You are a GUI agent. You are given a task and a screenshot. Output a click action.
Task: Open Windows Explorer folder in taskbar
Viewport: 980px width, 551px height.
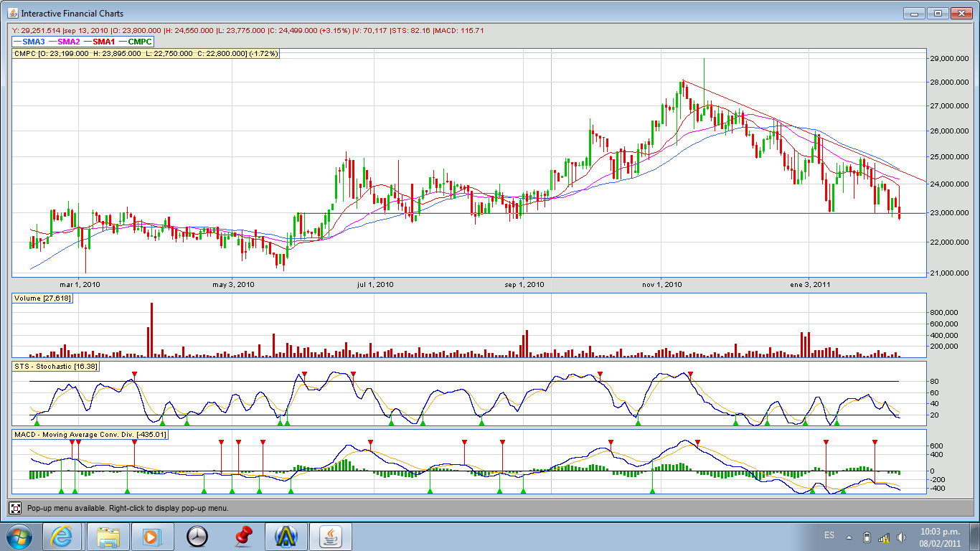[x=109, y=537]
